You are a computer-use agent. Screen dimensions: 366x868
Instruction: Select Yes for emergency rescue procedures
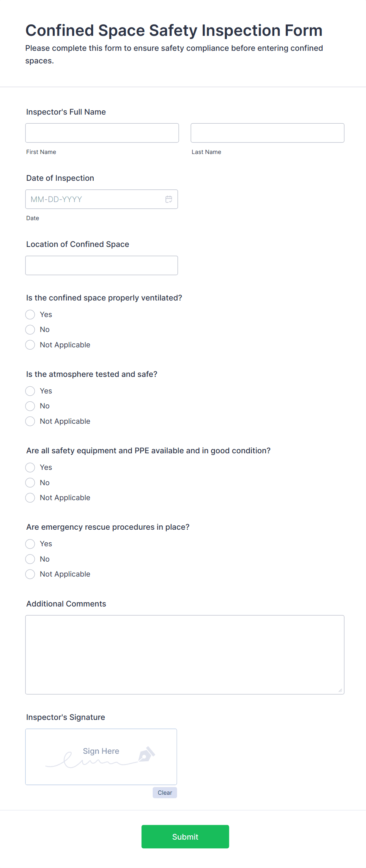pyautogui.click(x=30, y=544)
